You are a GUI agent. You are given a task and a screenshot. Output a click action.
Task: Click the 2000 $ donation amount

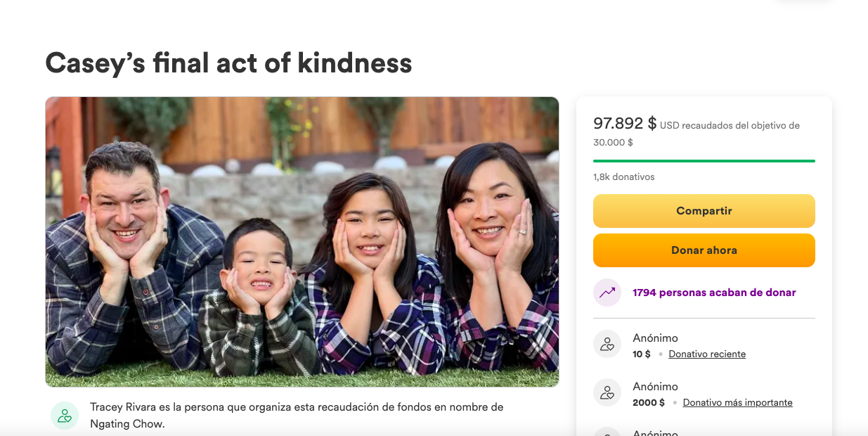648,403
